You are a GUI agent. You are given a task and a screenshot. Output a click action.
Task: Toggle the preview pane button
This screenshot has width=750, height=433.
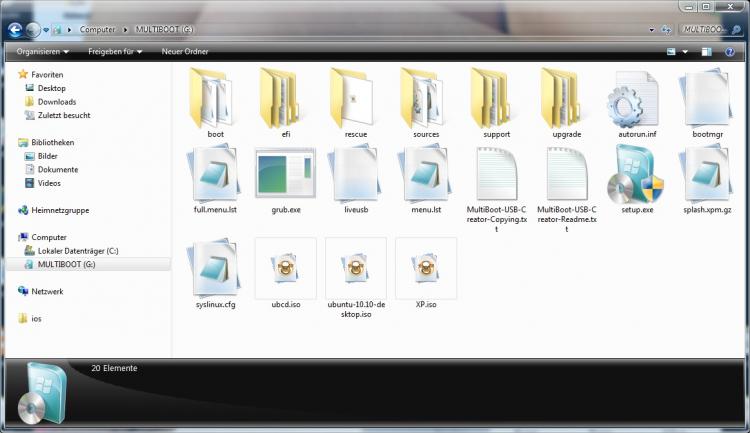(709, 51)
